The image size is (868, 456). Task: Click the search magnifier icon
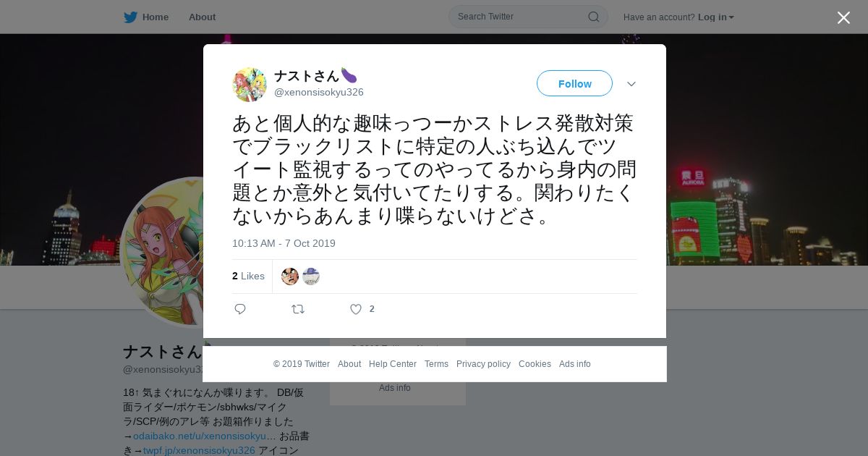click(x=593, y=17)
